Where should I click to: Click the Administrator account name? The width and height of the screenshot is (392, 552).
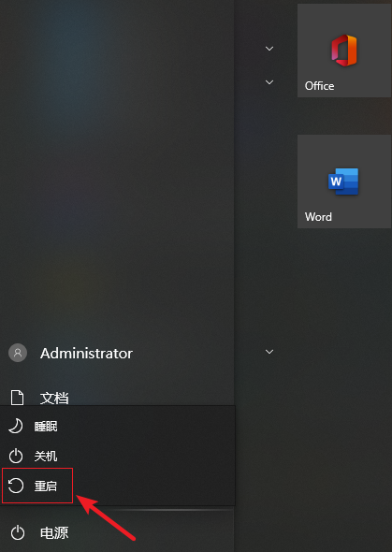[87, 353]
